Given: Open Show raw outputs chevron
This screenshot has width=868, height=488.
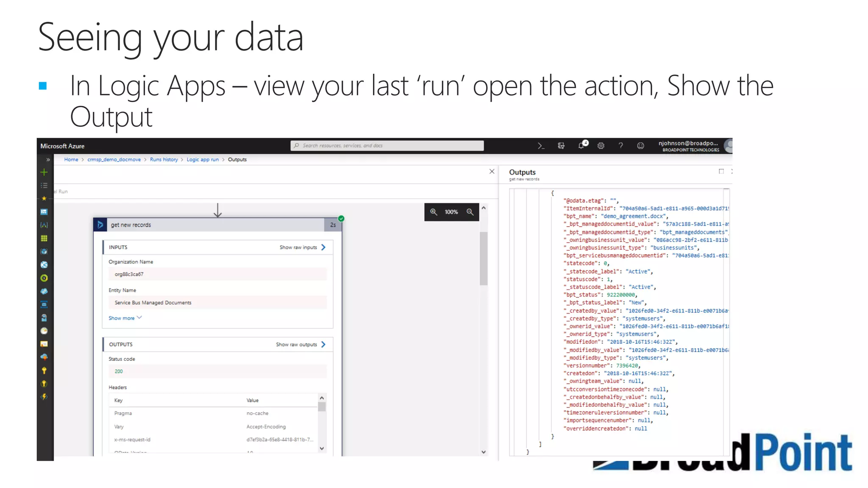Looking at the screenshot, I should coord(323,344).
